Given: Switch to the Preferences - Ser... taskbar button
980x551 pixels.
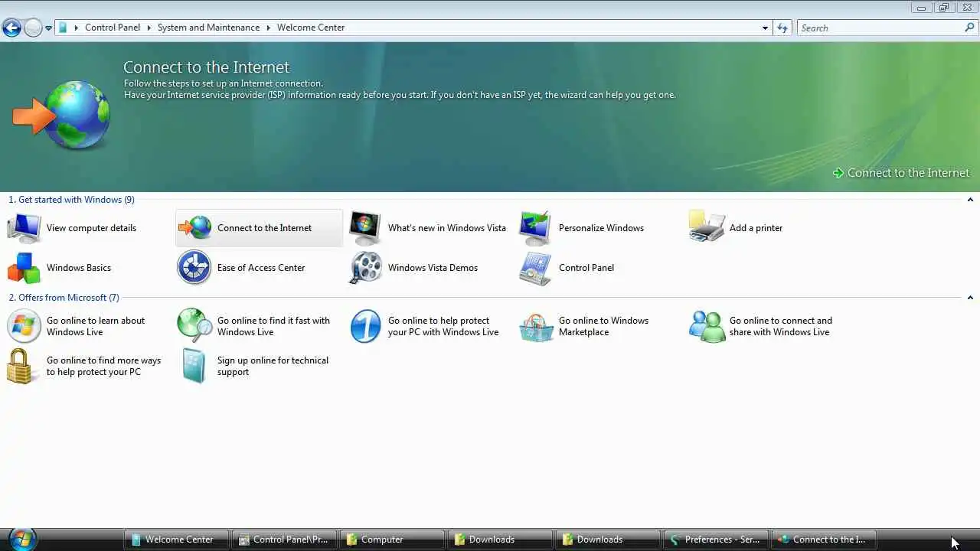Looking at the screenshot, I should (x=717, y=540).
